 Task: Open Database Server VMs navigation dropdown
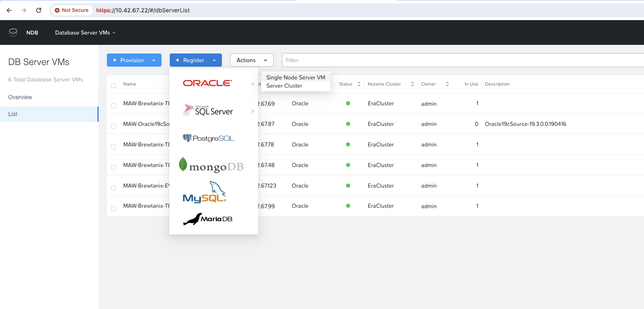(x=85, y=33)
